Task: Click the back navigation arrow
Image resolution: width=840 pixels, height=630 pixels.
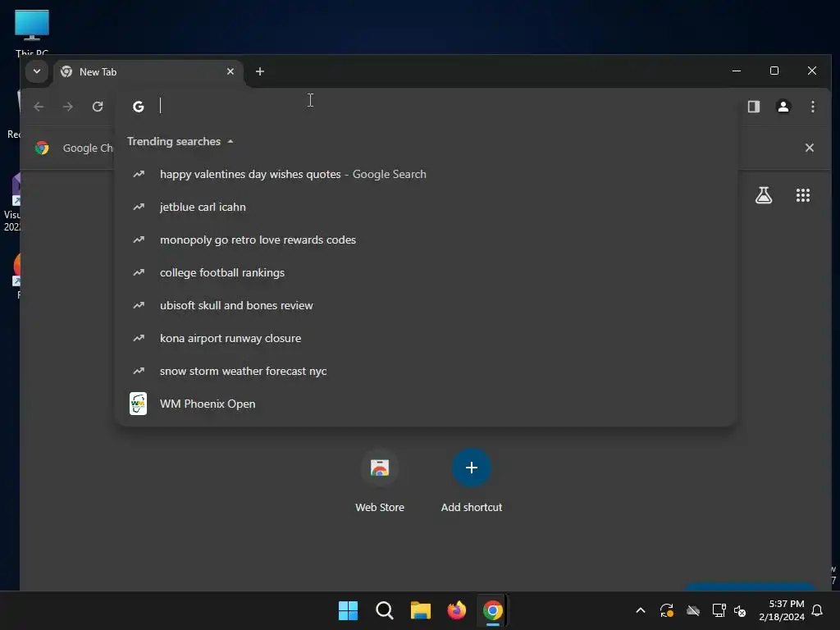Action: 39,107
